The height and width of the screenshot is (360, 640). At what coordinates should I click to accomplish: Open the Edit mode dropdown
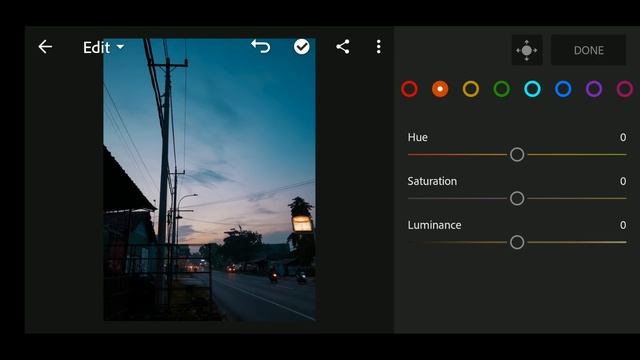coord(103,47)
